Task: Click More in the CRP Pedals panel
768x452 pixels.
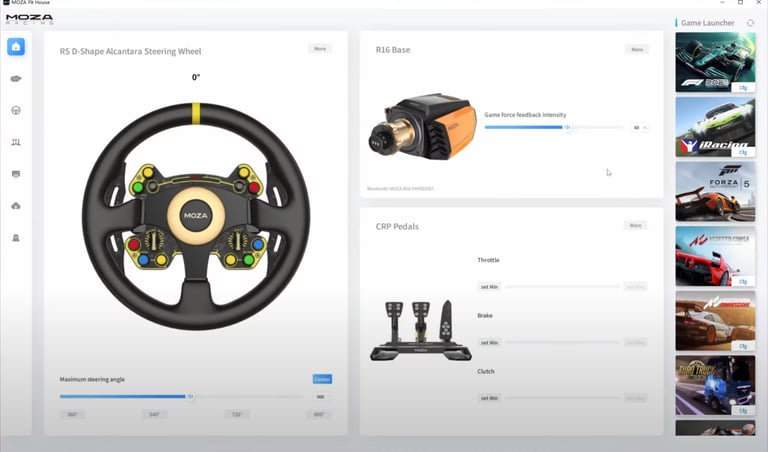Action: [636, 225]
